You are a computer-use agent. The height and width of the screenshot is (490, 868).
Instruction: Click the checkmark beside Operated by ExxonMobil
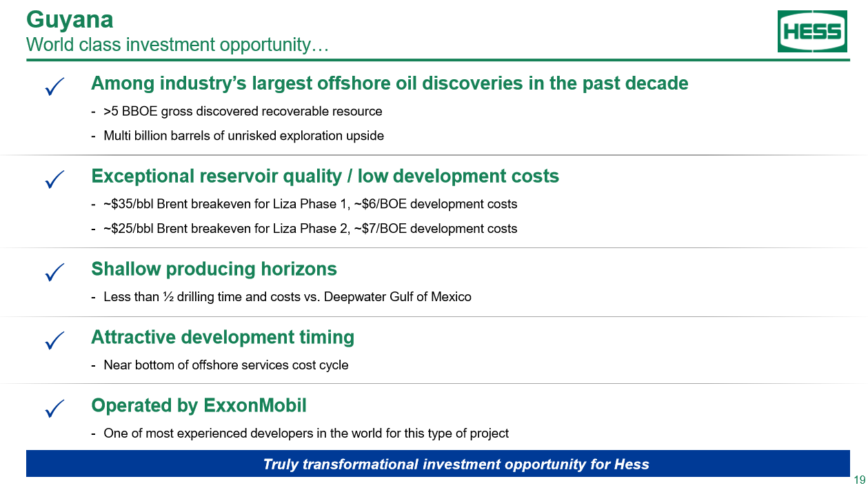[54, 409]
